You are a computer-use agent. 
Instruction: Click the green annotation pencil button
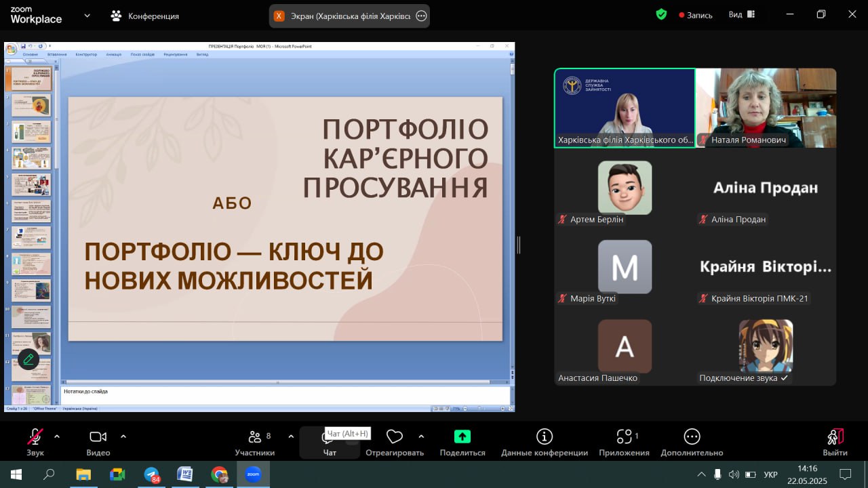28,359
